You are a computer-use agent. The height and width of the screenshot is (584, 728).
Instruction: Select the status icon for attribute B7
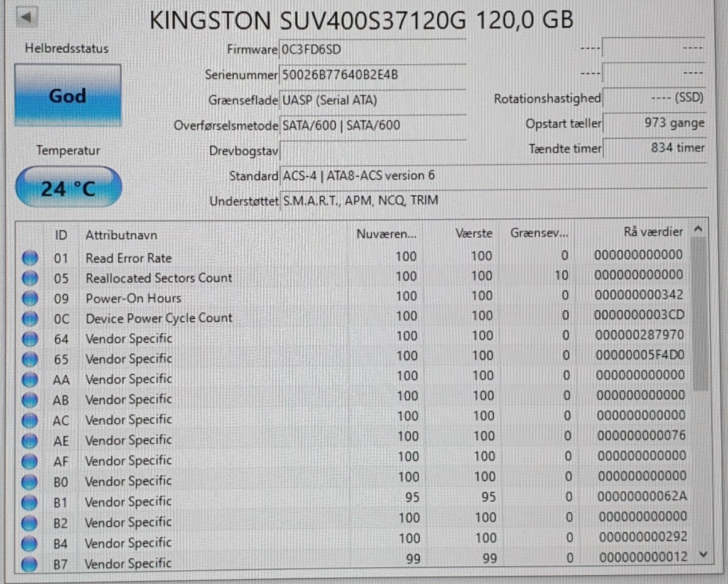tap(30, 563)
